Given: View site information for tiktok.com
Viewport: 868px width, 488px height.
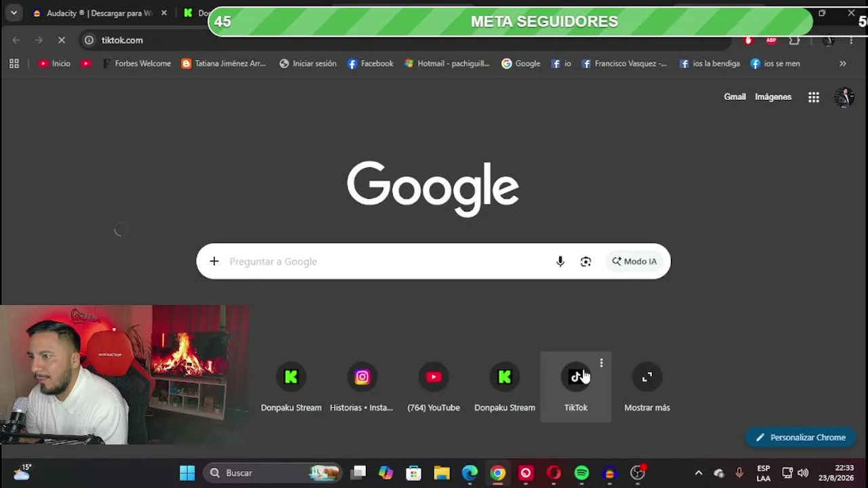Looking at the screenshot, I should [x=89, y=40].
